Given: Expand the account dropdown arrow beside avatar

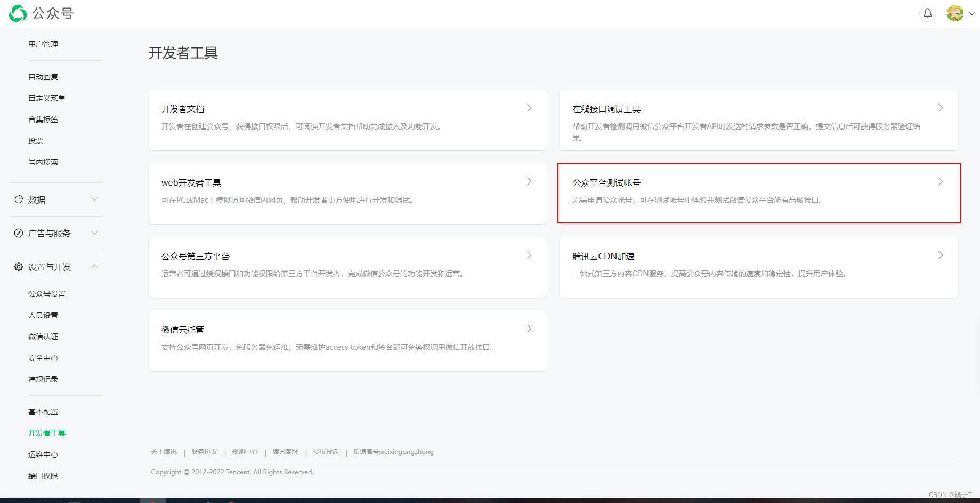Looking at the screenshot, I should pos(971,14).
